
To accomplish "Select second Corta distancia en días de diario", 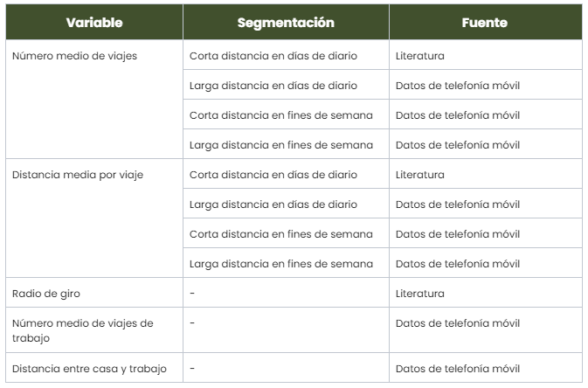I will point(273,175).
